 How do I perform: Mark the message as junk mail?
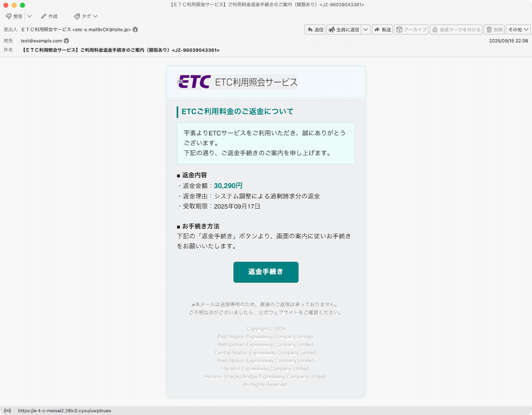(x=456, y=29)
